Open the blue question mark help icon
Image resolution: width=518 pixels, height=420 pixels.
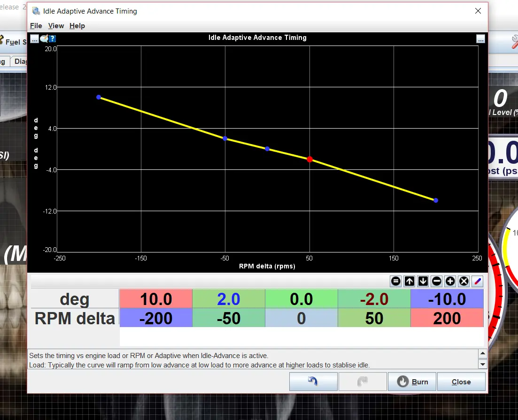point(52,39)
